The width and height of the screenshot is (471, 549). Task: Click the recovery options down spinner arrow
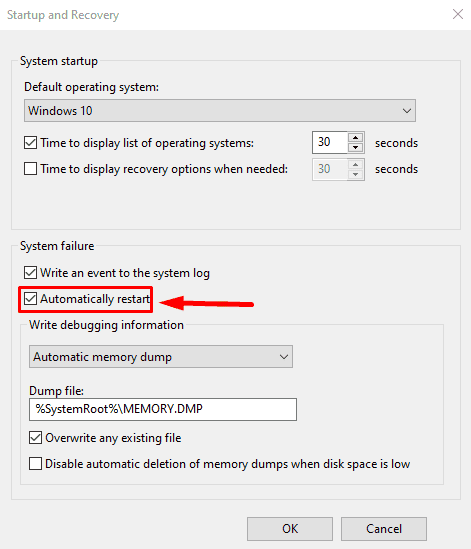click(x=355, y=174)
